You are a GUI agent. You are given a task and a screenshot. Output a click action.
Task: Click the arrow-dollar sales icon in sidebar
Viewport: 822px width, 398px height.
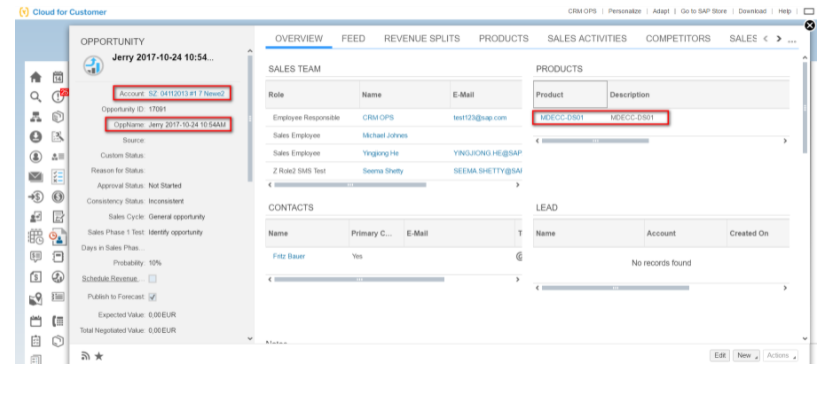pyautogui.click(x=36, y=197)
